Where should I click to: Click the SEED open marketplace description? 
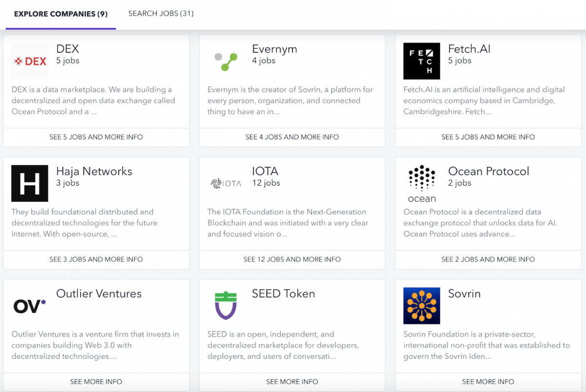pyautogui.click(x=283, y=346)
